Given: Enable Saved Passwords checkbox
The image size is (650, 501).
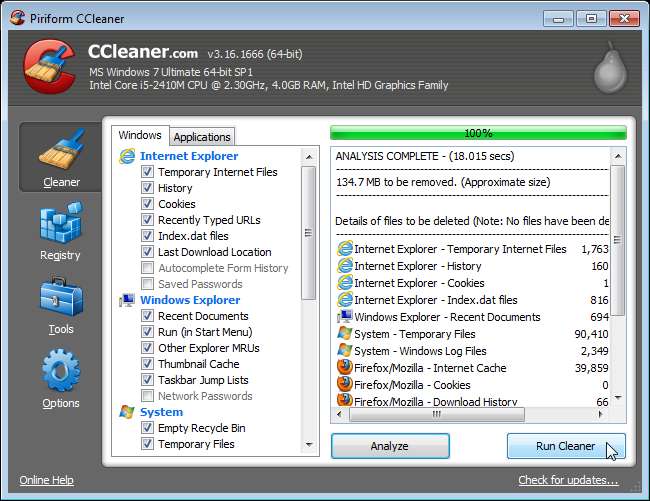Looking at the screenshot, I should pos(147,284).
